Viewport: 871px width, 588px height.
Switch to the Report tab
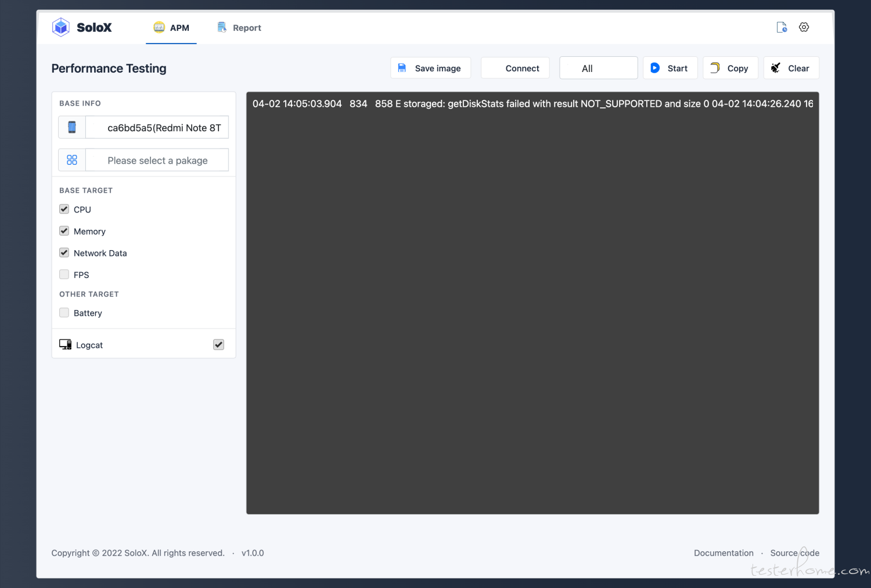tap(239, 27)
